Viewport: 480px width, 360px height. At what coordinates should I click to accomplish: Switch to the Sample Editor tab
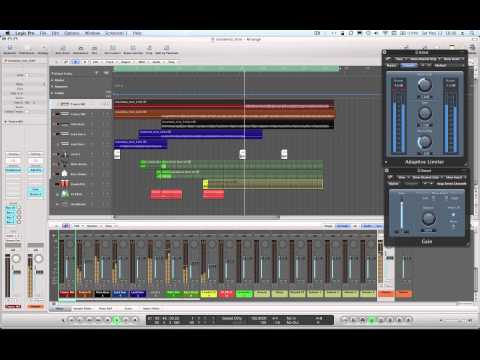click(x=82, y=309)
